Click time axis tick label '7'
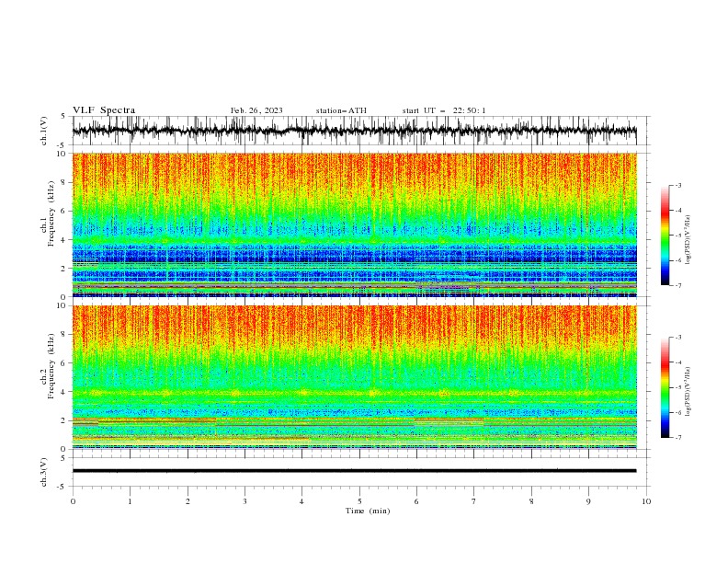The width and height of the screenshot is (728, 563). 474,501
